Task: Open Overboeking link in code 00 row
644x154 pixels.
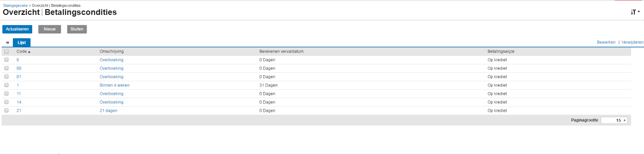Action: tap(111, 68)
